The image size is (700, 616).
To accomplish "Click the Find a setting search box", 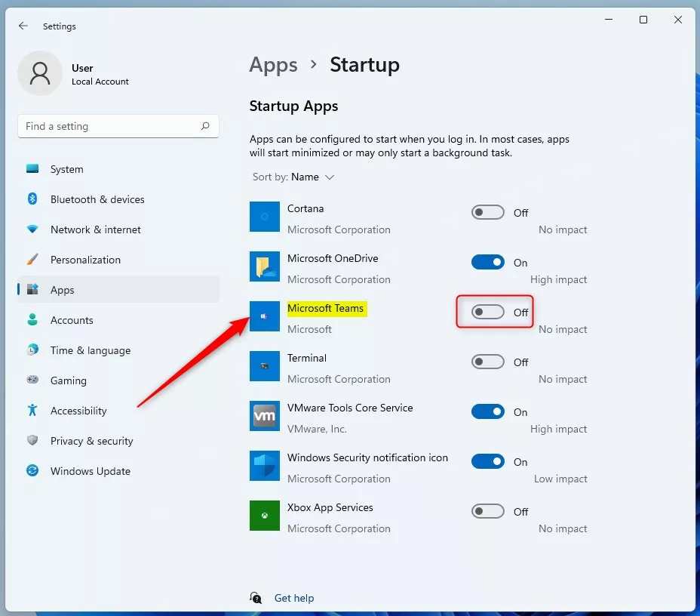I will 109,126.
